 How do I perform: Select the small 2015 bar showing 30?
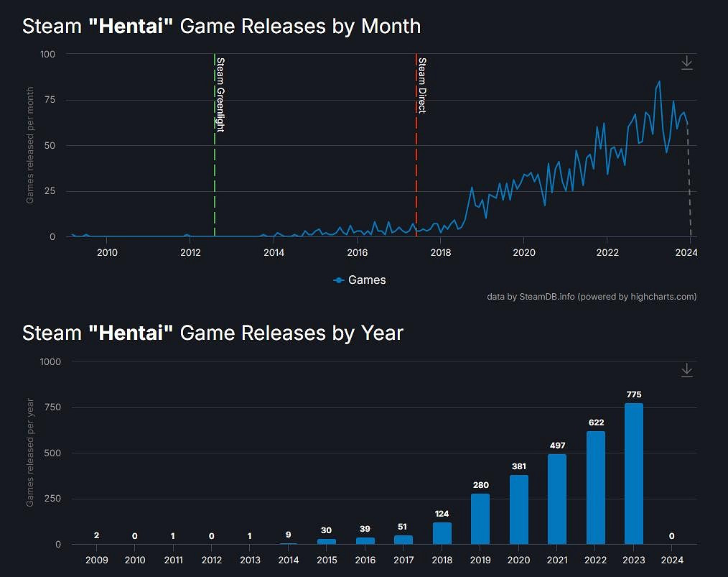click(x=326, y=540)
